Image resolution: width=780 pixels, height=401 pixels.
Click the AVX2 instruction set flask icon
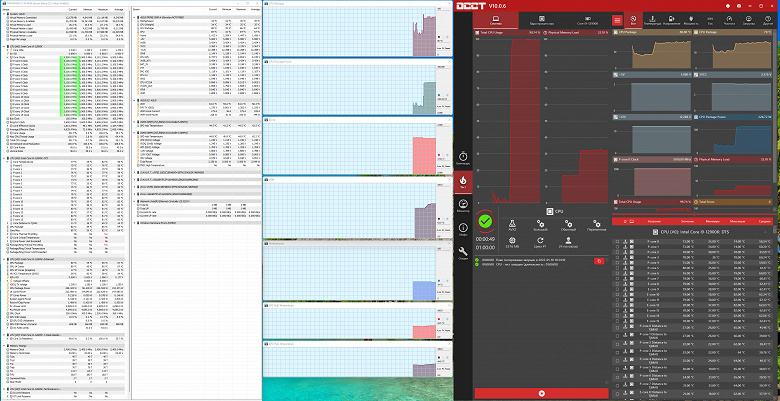[x=512, y=225]
